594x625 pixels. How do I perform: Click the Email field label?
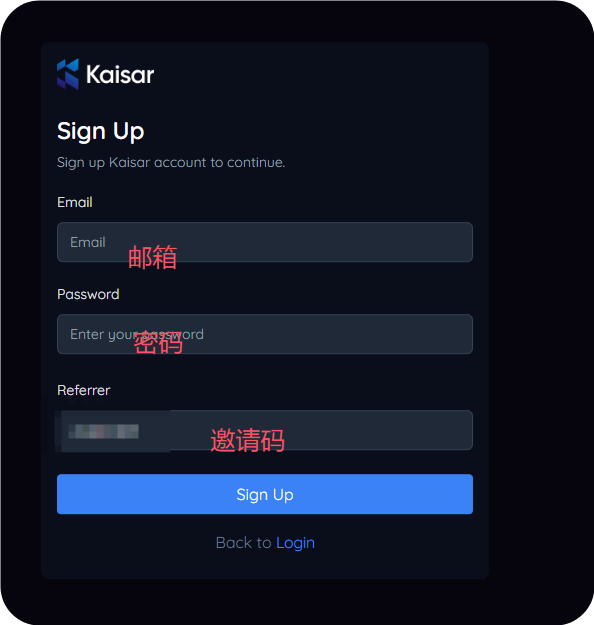[x=75, y=202]
